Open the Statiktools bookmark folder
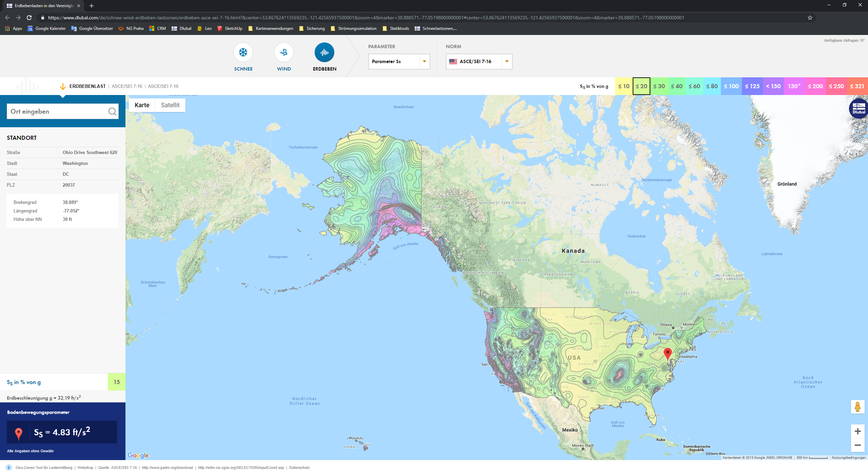This screenshot has width=868, height=475. coord(396,28)
